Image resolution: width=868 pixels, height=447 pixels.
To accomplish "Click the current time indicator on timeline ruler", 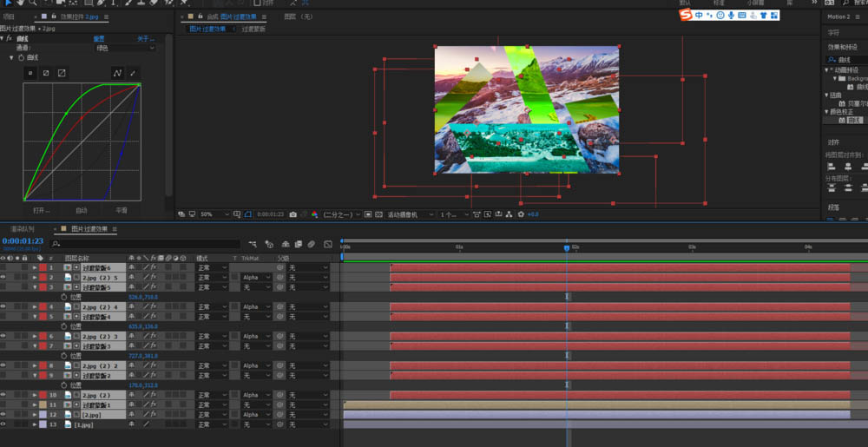I will coord(567,248).
